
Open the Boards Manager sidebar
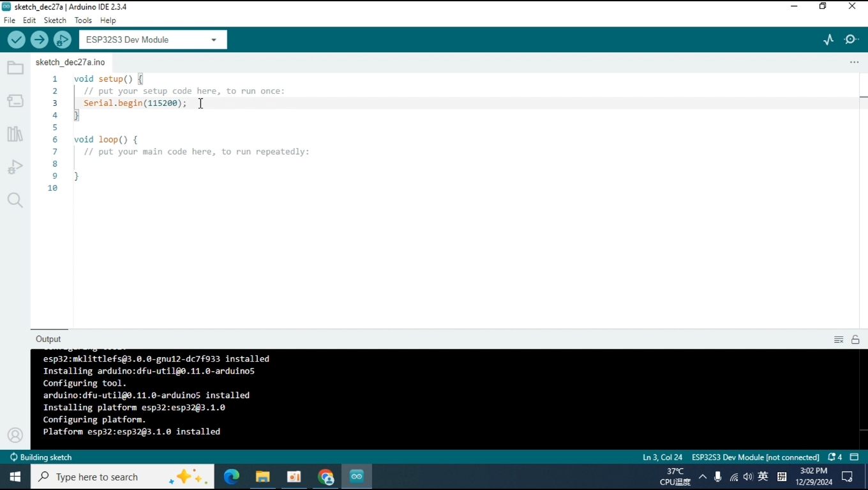(x=15, y=101)
